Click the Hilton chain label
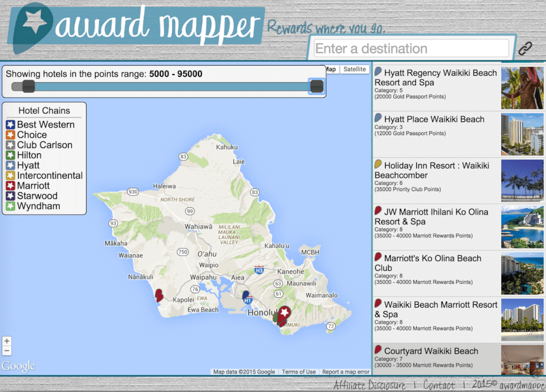The image size is (546, 392). point(29,155)
